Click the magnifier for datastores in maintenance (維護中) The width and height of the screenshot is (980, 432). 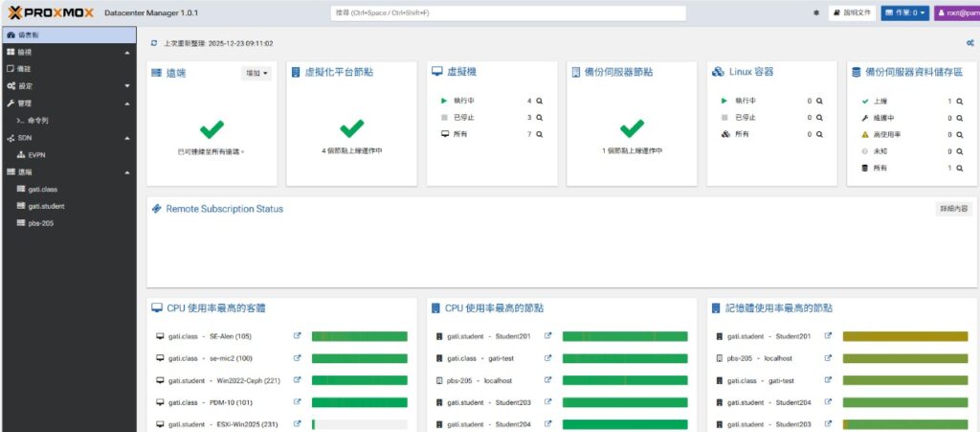(x=960, y=117)
